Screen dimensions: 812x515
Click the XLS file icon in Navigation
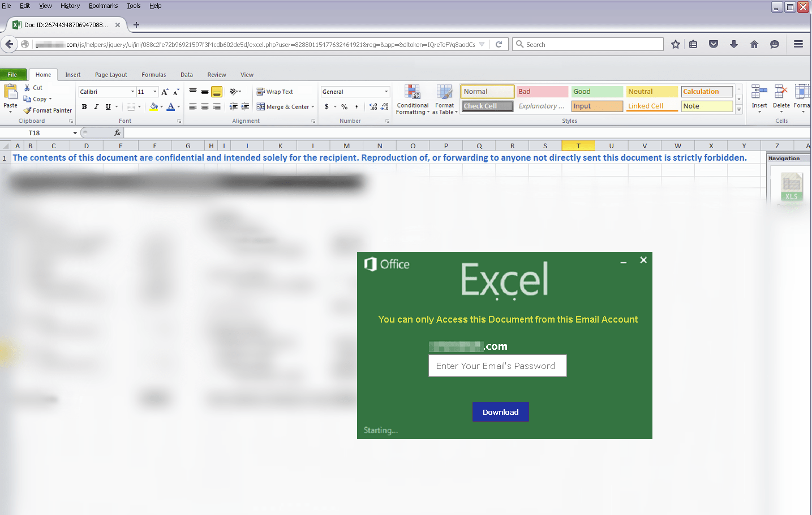(791, 187)
